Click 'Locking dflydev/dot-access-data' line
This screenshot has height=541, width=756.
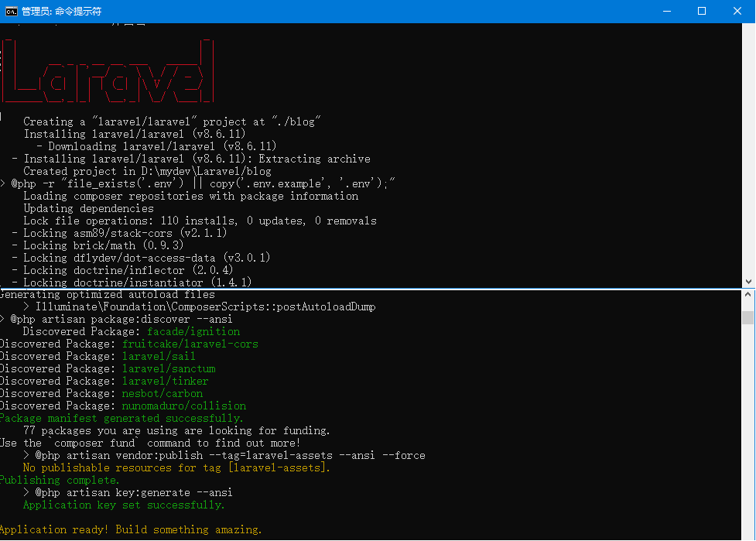141,258
